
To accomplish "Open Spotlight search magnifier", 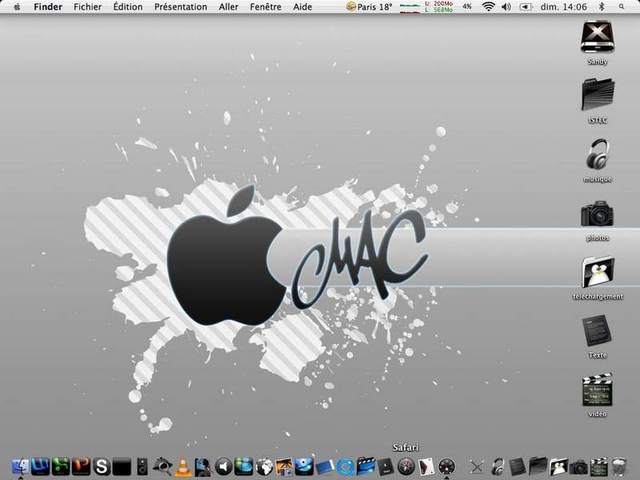I will [x=621, y=7].
